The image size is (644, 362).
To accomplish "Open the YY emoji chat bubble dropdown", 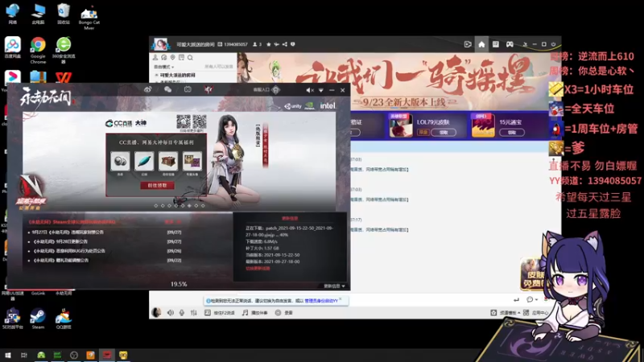I will click(x=532, y=299).
